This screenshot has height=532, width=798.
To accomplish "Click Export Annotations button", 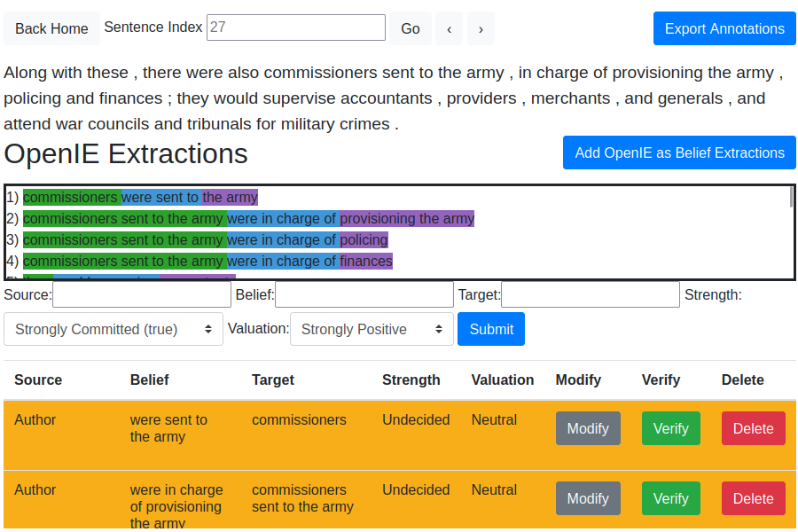I will pos(724,28).
